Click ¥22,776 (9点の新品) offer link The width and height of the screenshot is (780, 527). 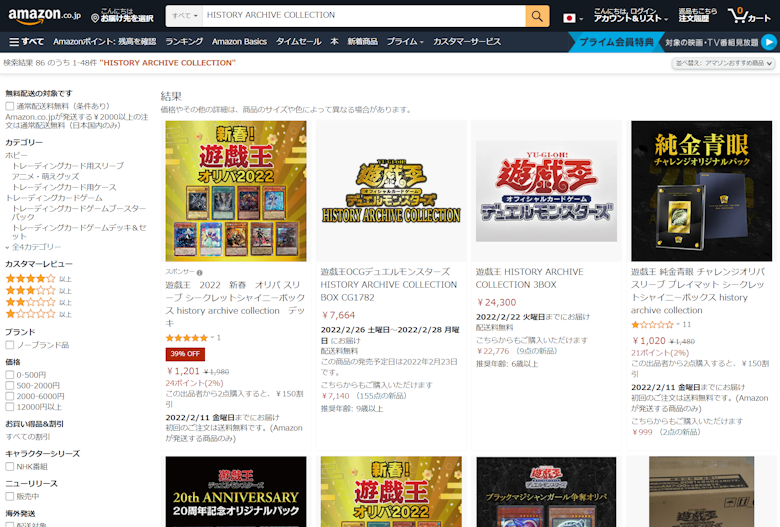pyautogui.click(x=516, y=351)
